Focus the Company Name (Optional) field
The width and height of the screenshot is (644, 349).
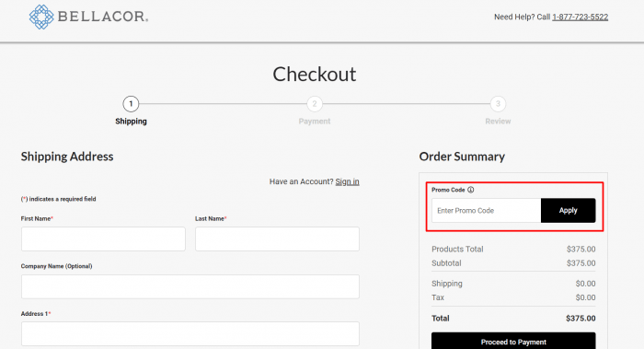coord(190,286)
